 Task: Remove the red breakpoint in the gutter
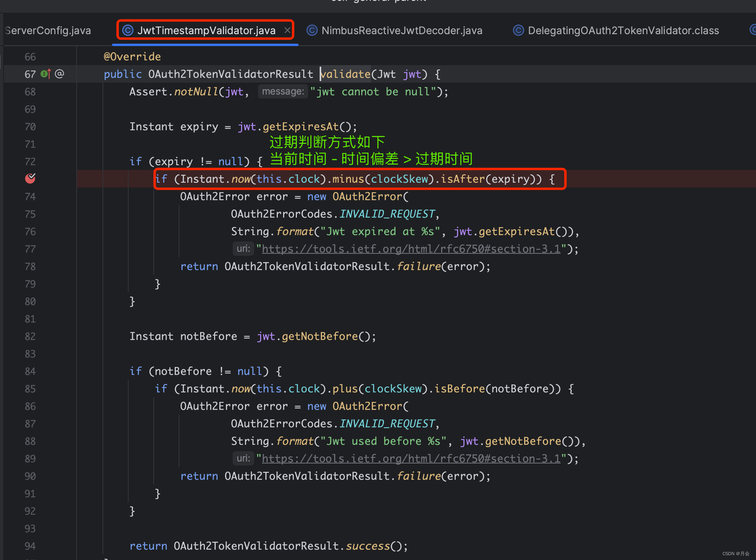point(30,179)
